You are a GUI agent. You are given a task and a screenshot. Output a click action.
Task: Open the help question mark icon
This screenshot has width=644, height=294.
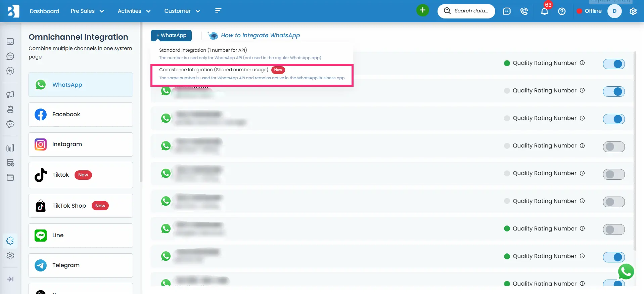(x=562, y=11)
